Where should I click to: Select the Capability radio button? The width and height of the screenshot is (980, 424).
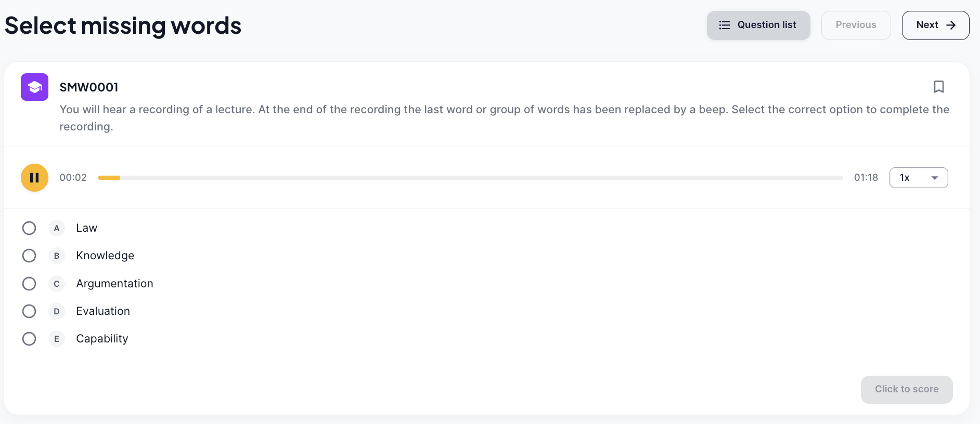pos(29,339)
